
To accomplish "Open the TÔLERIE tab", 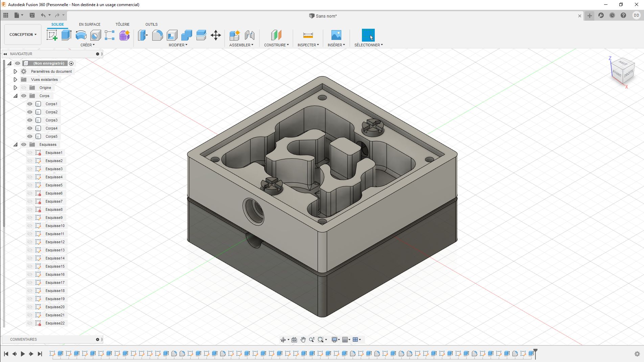I will (x=122, y=24).
